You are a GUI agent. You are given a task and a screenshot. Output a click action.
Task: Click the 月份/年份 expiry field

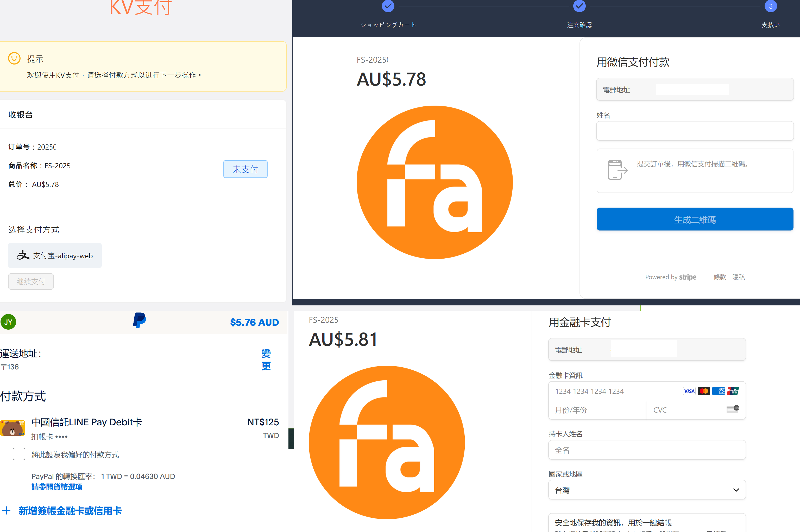point(598,410)
